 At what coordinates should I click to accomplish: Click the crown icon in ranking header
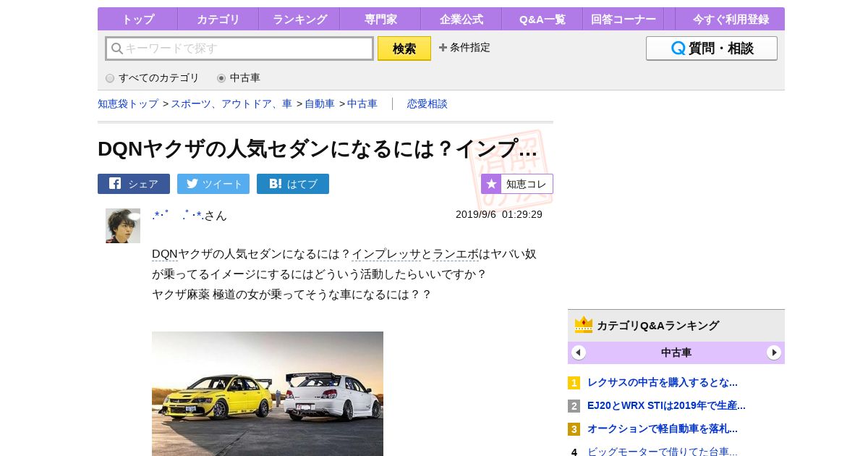[584, 325]
